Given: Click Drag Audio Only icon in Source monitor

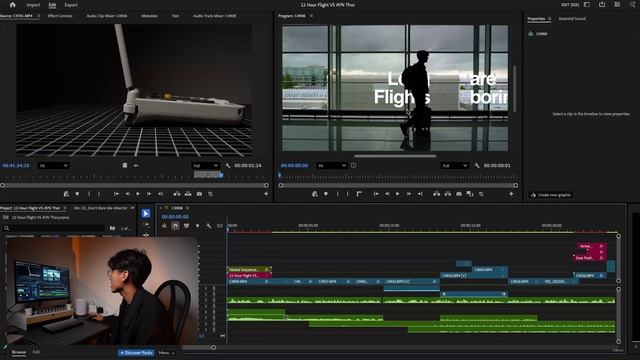Looking at the screenshot, I should 136,165.
